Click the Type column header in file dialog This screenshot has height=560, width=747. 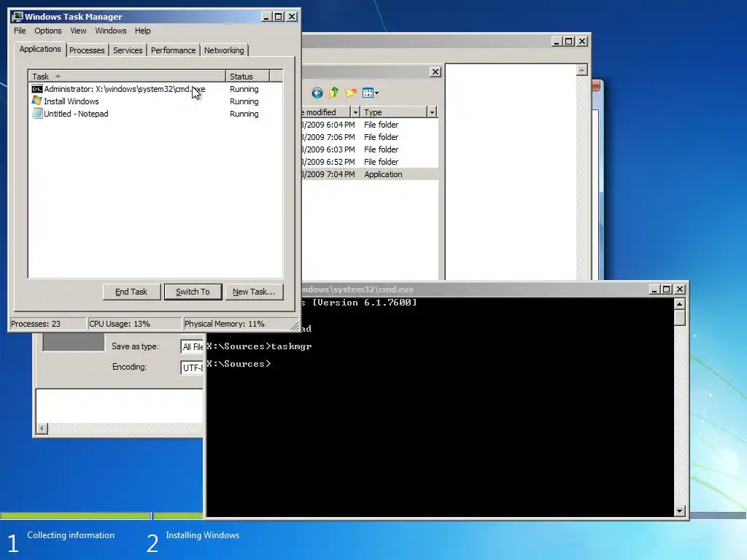pyautogui.click(x=394, y=112)
